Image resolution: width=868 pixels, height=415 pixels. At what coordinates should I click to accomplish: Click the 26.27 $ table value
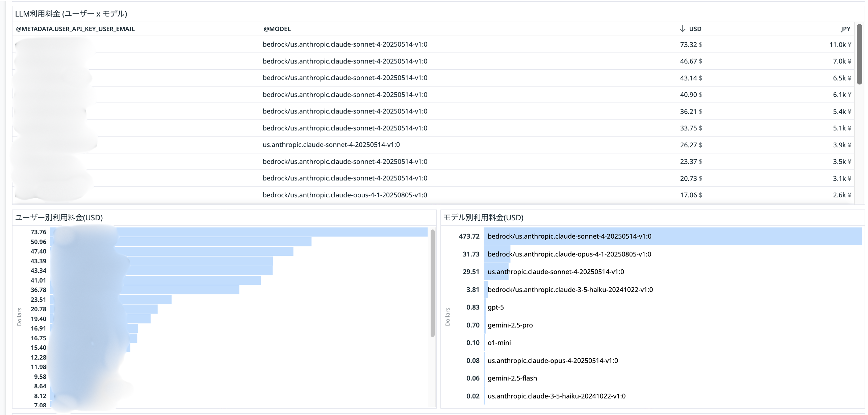click(x=691, y=145)
